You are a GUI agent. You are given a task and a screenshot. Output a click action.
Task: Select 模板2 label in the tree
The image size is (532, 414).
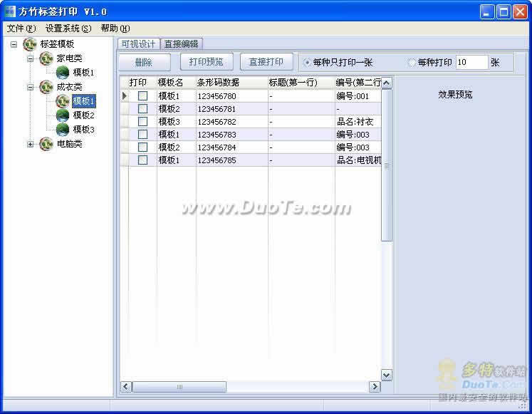click(x=84, y=115)
